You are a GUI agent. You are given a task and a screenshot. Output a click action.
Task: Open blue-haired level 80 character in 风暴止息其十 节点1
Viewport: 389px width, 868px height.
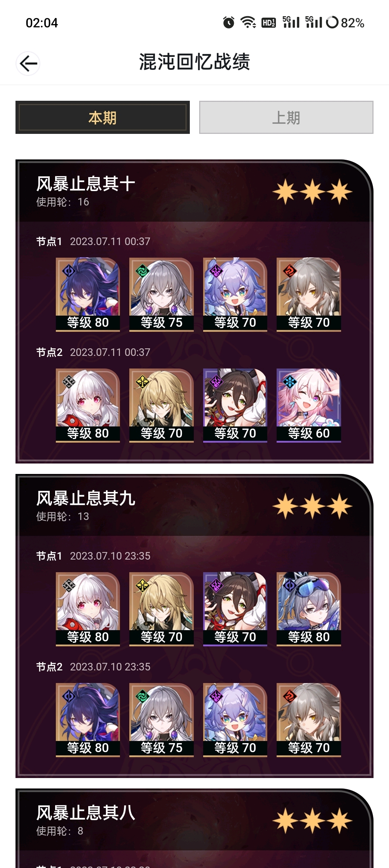(88, 294)
